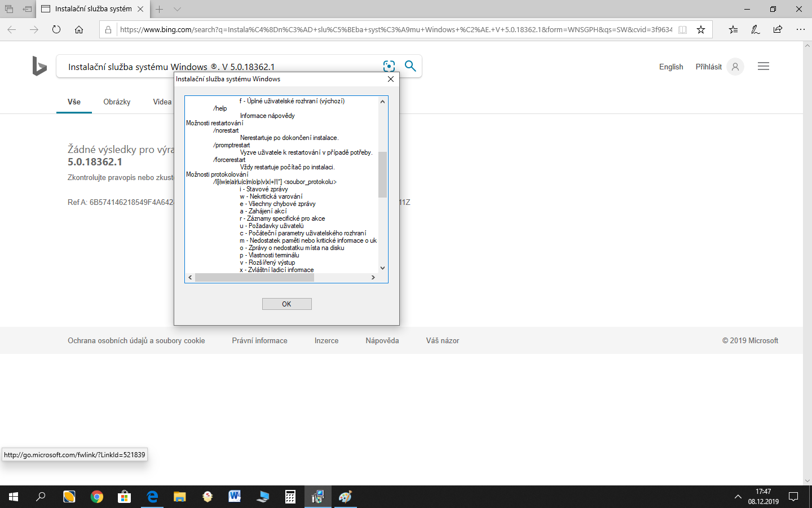
Task: Open Edge Settings and more menu
Action: (x=801, y=29)
